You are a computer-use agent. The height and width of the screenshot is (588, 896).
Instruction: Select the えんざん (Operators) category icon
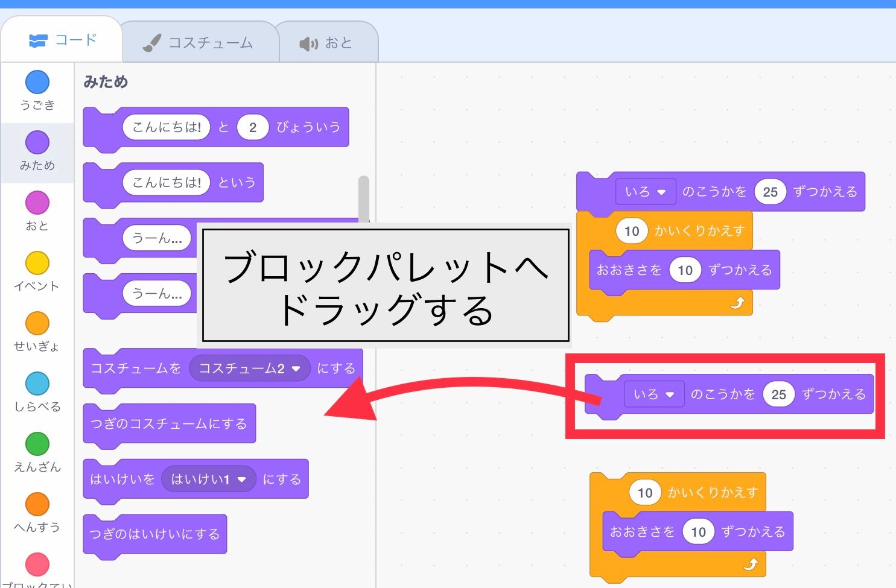click(37, 444)
